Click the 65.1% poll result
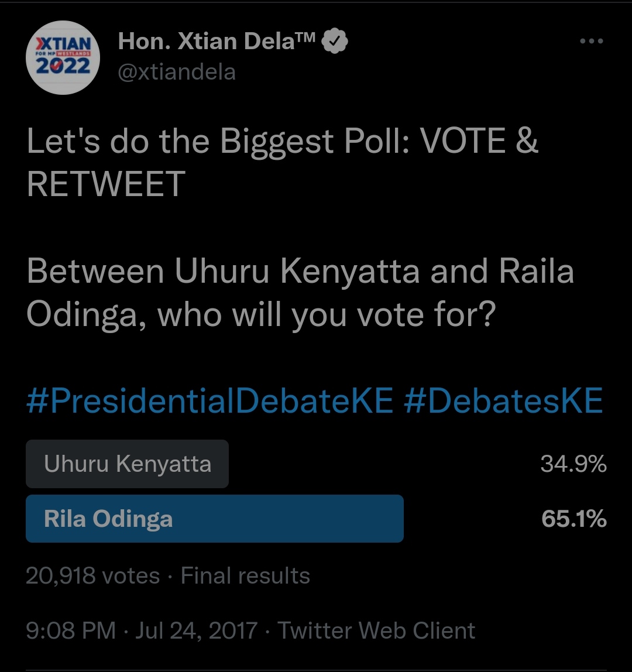 [573, 519]
